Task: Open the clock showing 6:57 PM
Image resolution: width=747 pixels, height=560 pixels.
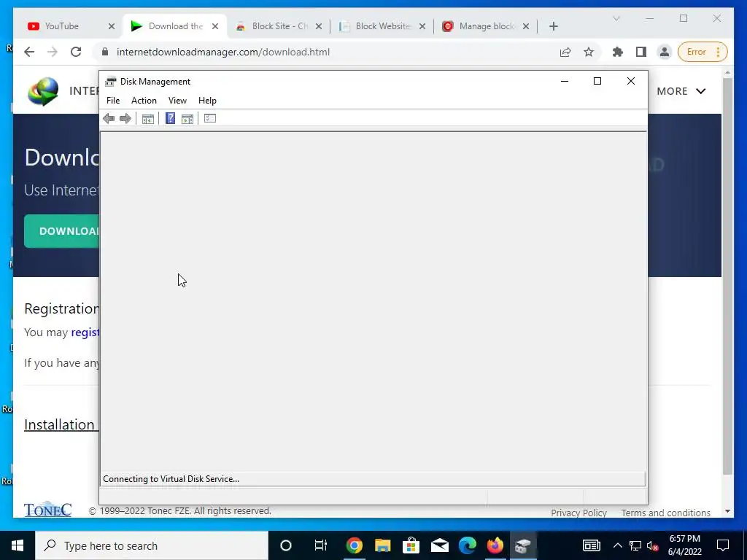Action: [x=684, y=545]
